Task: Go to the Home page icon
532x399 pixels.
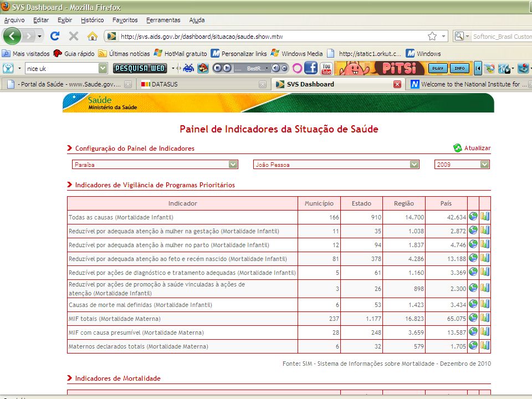Action: (93, 36)
